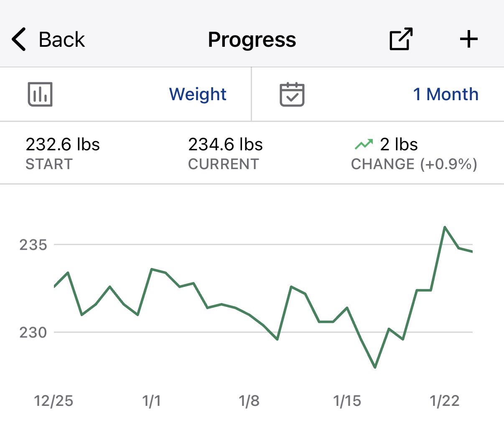Tap the 235 y-axis label

pyautogui.click(x=33, y=245)
